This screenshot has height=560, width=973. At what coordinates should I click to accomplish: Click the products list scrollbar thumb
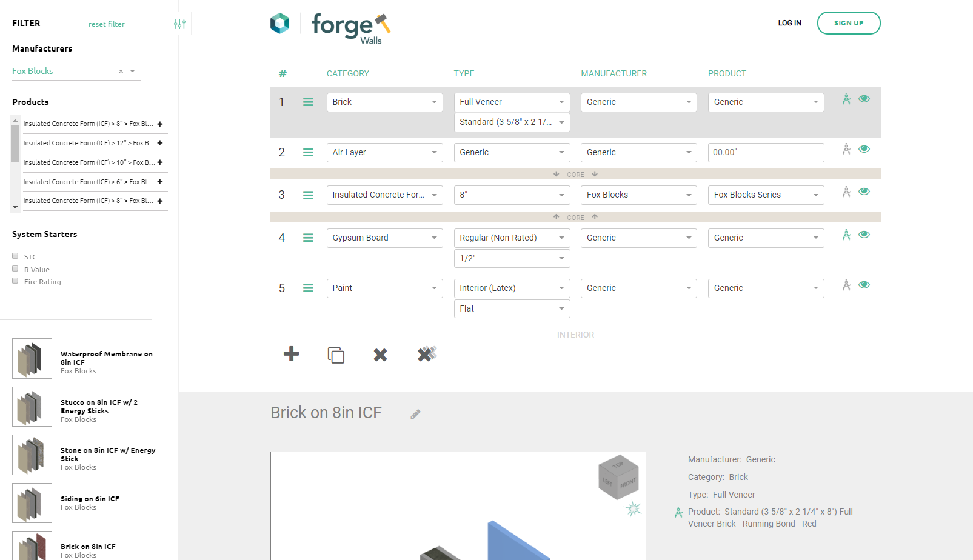(15, 144)
